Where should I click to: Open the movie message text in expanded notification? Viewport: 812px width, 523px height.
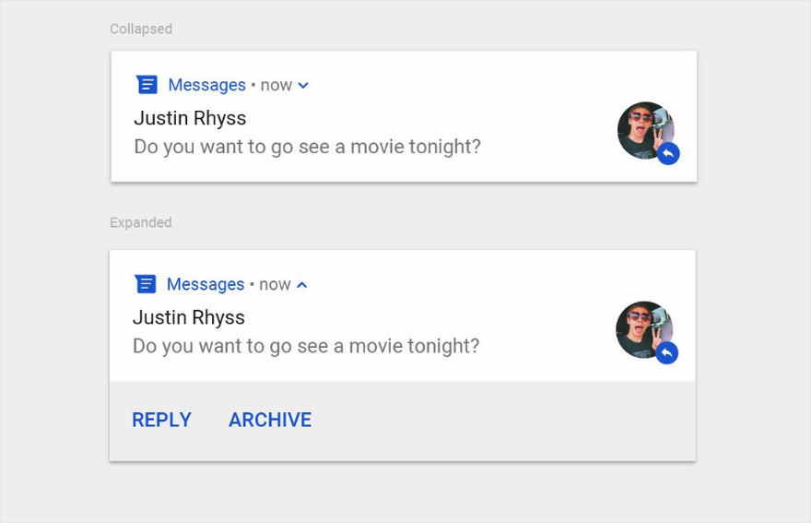(306, 346)
